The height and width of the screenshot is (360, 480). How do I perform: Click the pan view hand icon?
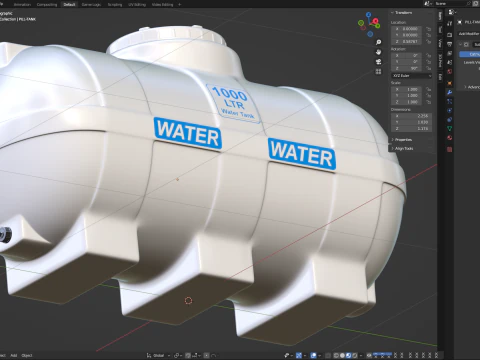(x=378, y=52)
